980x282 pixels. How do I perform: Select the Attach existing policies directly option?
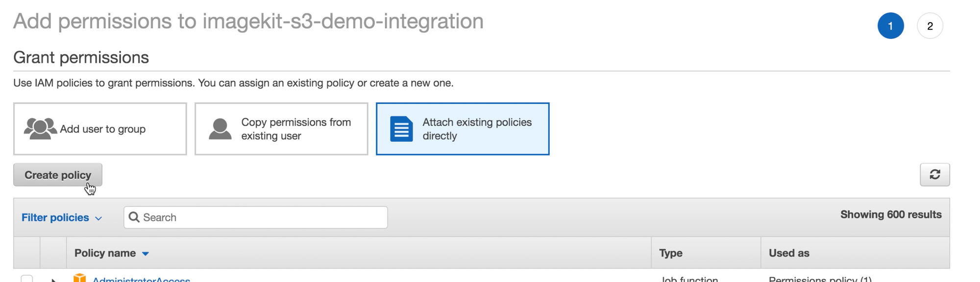click(x=463, y=129)
